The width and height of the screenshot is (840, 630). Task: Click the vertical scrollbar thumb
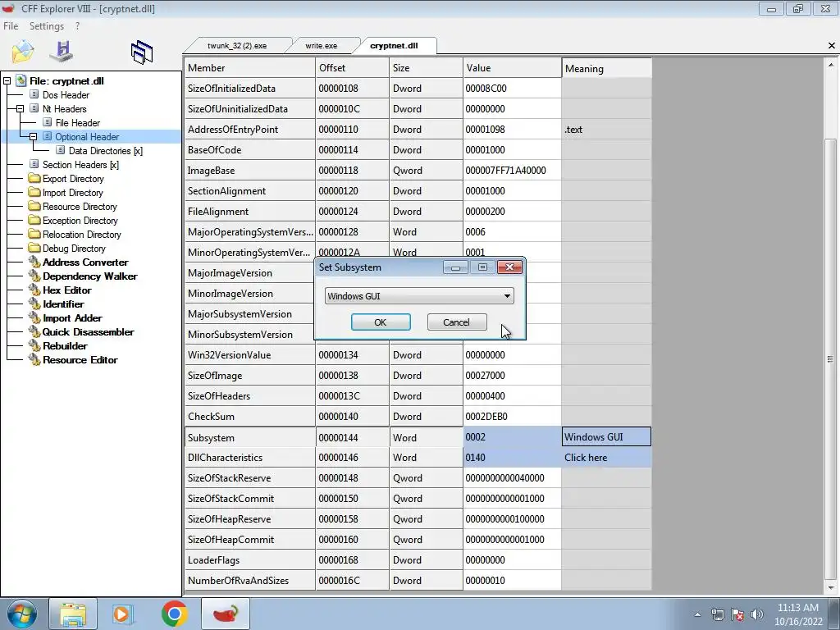(x=831, y=359)
